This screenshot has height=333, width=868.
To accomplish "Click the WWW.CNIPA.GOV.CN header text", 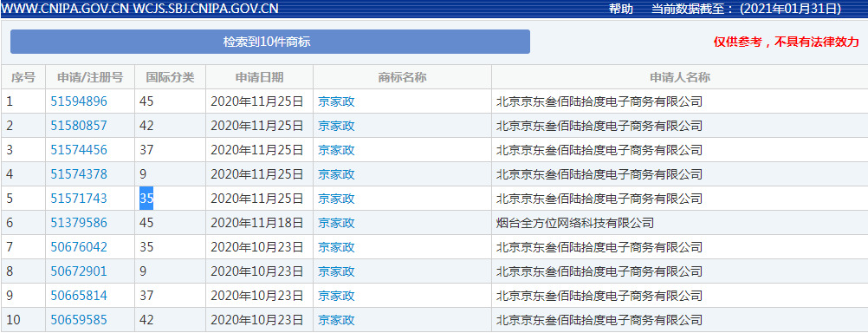I will 65,9.
